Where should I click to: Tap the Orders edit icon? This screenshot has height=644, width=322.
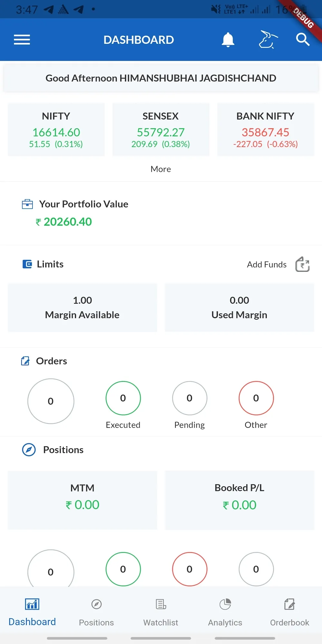pos(25,361)
